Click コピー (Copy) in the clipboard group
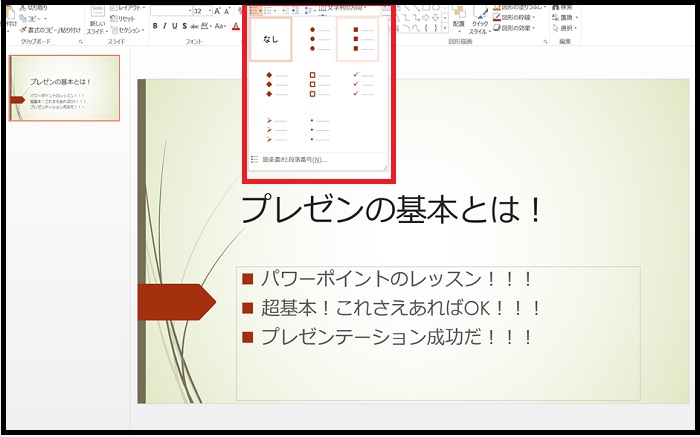This screenshot has width=700, height=437. 33,19
